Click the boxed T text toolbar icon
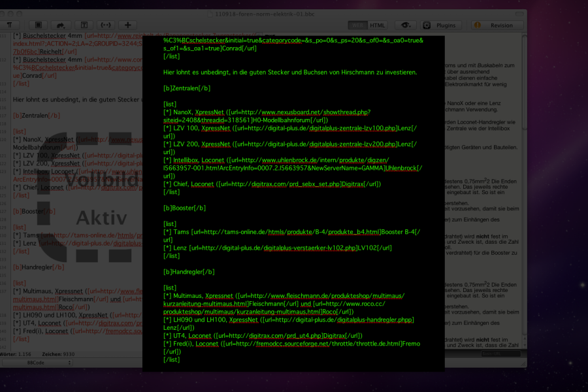Screen dimensions: 588x392 click(85, 25)
